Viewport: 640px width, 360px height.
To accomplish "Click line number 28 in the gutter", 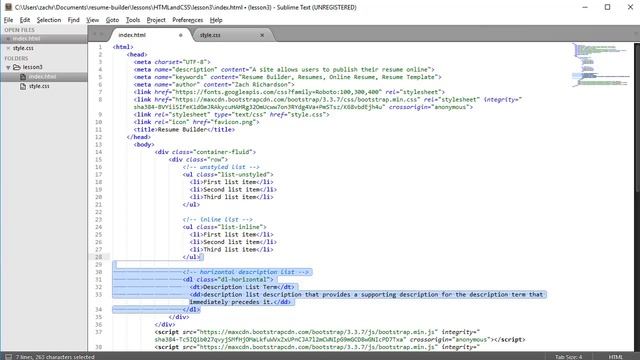I will (99, 257).
